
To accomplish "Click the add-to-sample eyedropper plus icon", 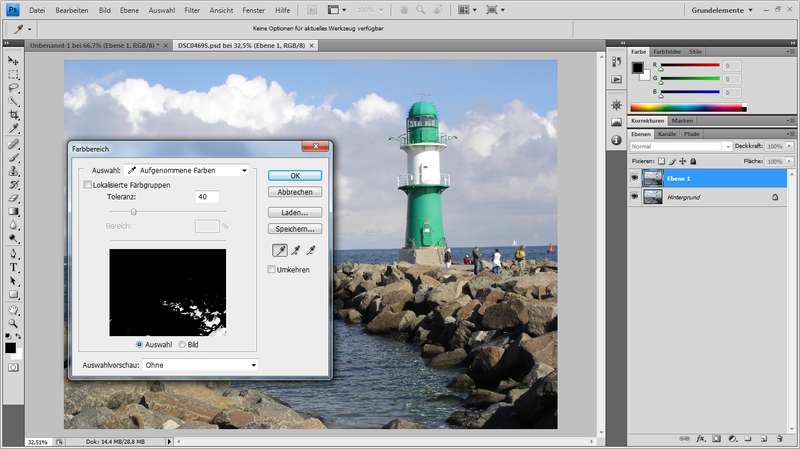I will [295, 250].
